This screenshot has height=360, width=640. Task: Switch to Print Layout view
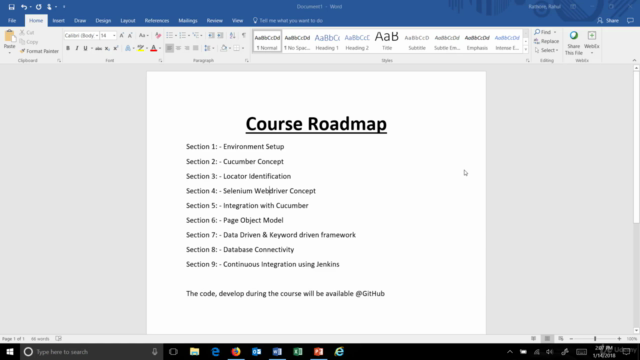click(x=547, y=338)
